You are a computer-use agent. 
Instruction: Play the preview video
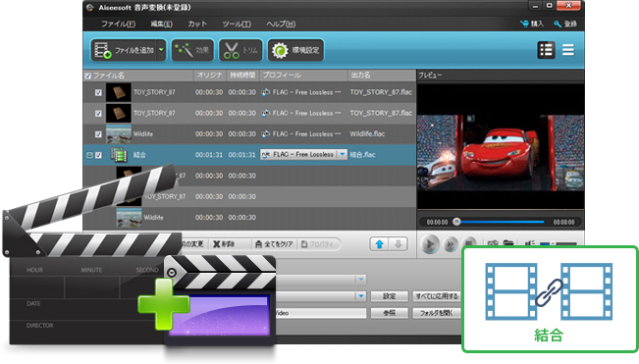(x=430, y=244)
